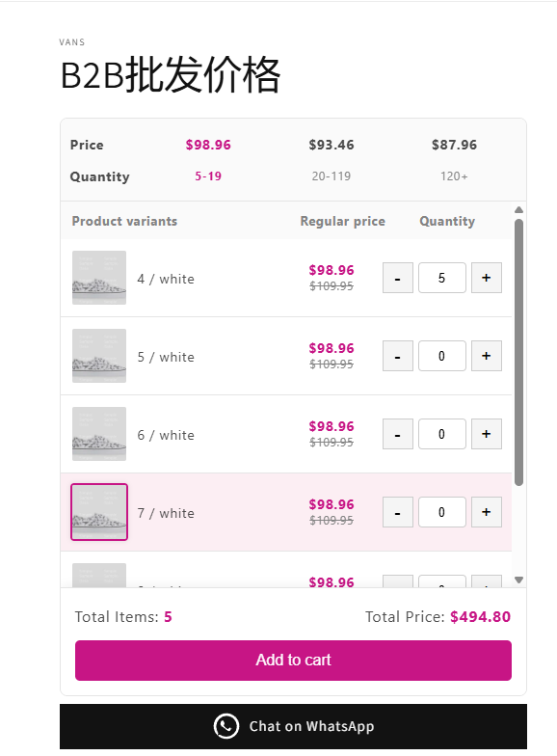Add one more 6 / white item
This screenshot has height=756, width=557.
point(486,434)
